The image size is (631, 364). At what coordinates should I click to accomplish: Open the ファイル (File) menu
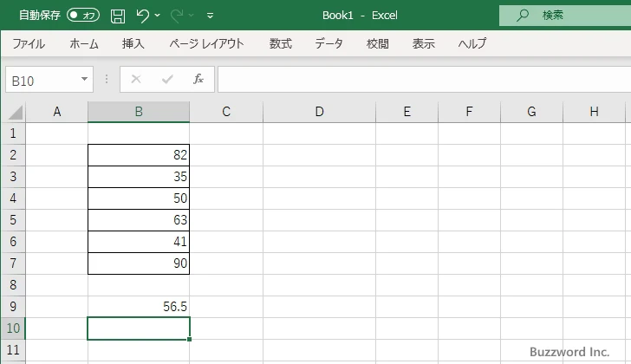29,43
